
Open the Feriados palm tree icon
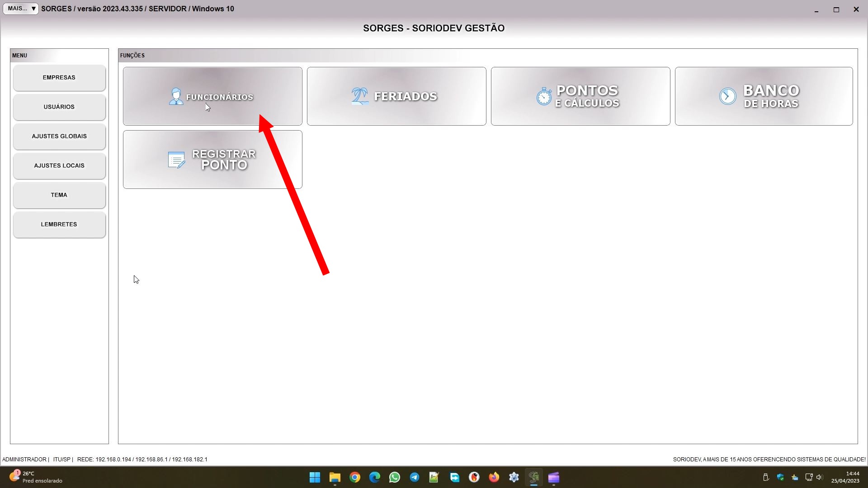pos(360,96)
